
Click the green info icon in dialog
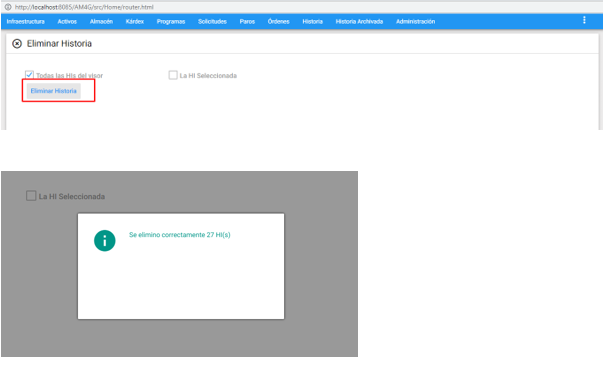point(105,240)
